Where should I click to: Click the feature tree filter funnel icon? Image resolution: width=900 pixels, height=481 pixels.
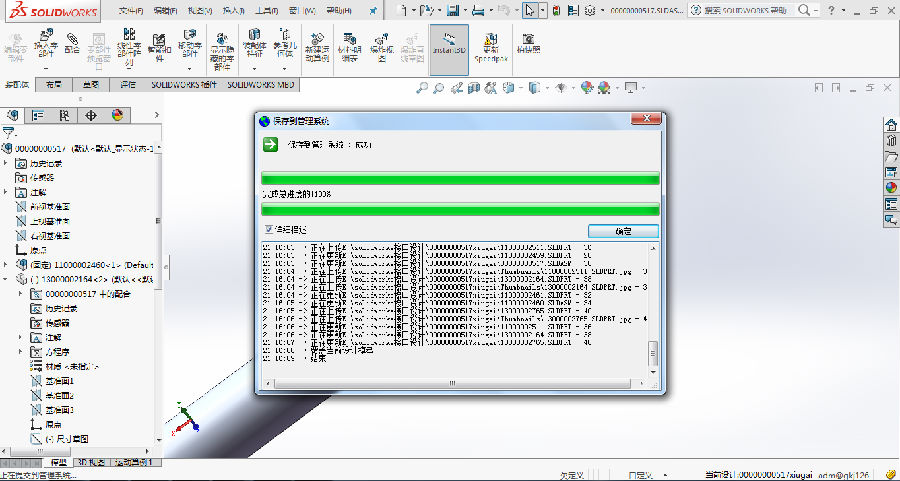coord(9,131)
